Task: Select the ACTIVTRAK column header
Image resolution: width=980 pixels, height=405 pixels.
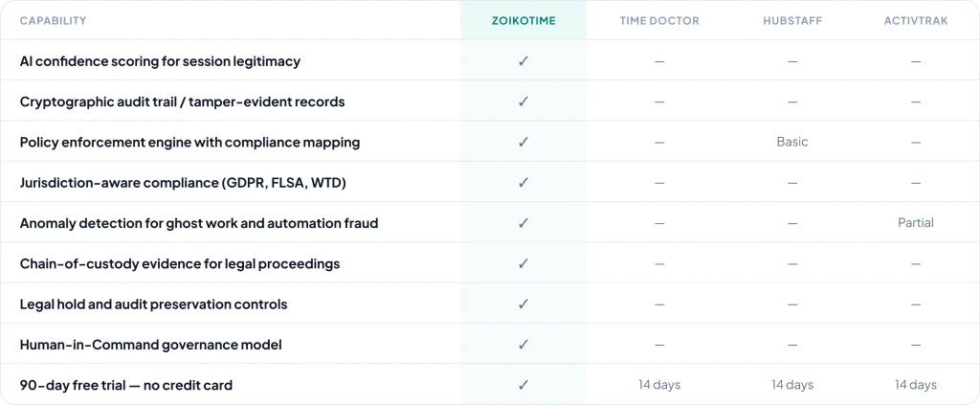Action: 916,20
